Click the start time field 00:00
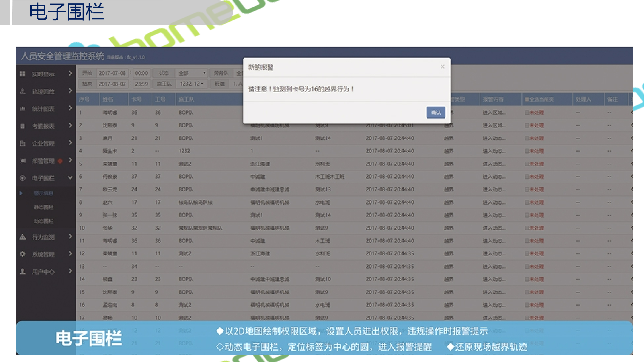Image resolution: width=644 pixels, height=362 pixels. 142,73
